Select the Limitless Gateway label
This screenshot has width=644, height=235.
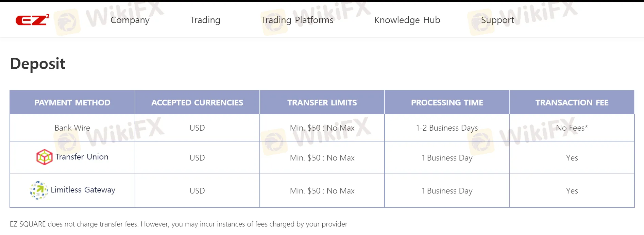(x=83, y=190)
